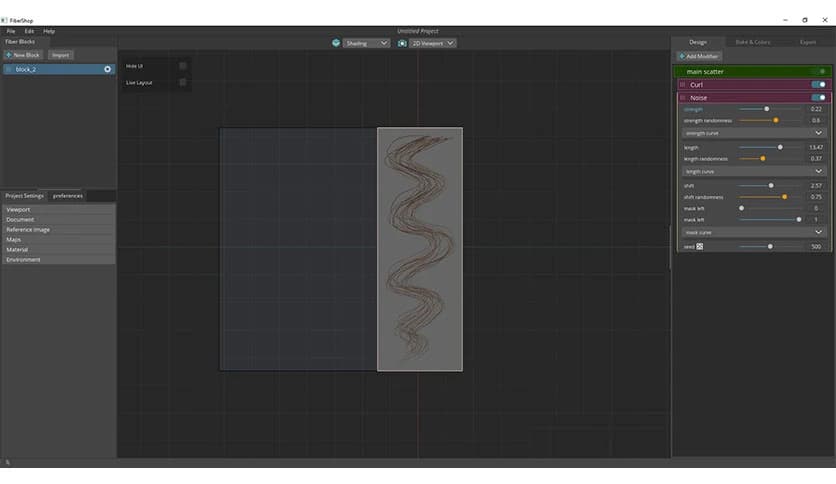
Task: Click the visibility icon on block_2
Action: coord(107,69)
